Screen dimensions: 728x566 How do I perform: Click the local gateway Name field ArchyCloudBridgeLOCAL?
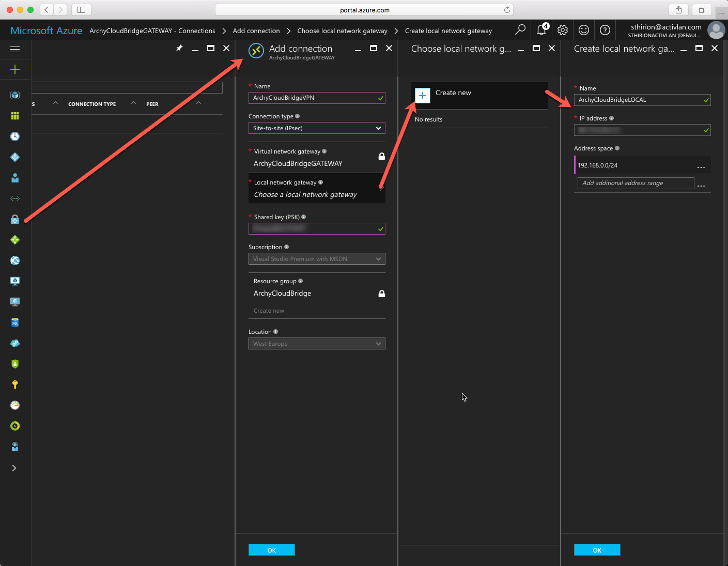click(642, 100)
